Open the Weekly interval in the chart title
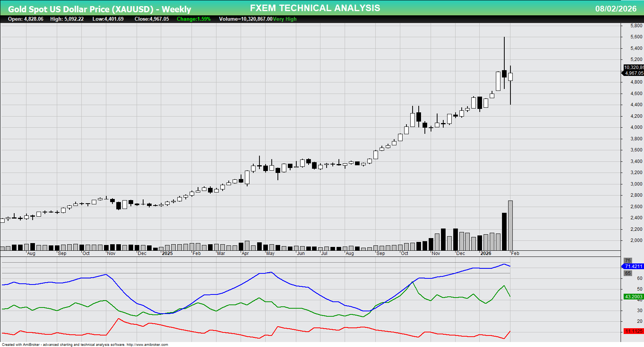 175,9
